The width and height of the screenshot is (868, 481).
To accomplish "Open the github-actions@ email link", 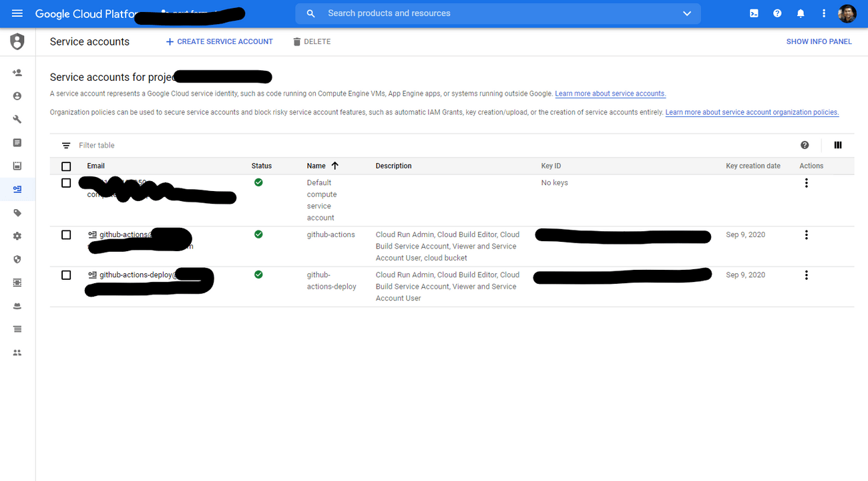I will tap(126, 235).
